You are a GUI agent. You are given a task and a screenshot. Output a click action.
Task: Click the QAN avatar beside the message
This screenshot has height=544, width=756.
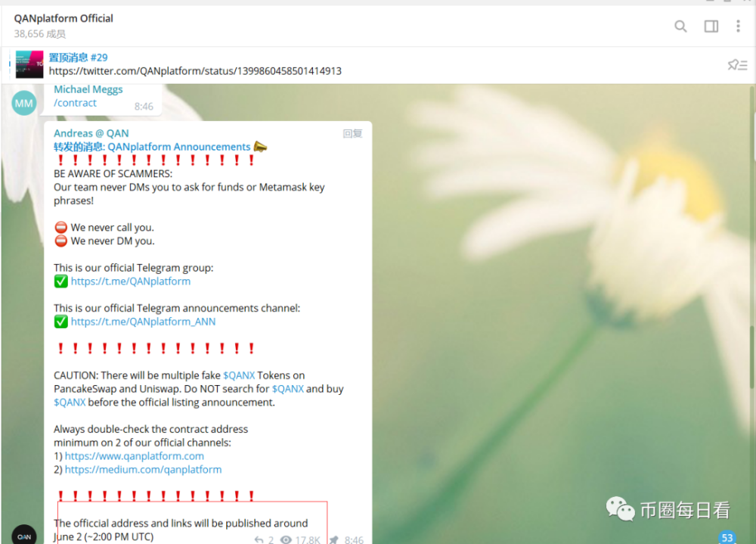tap(23, 535)
